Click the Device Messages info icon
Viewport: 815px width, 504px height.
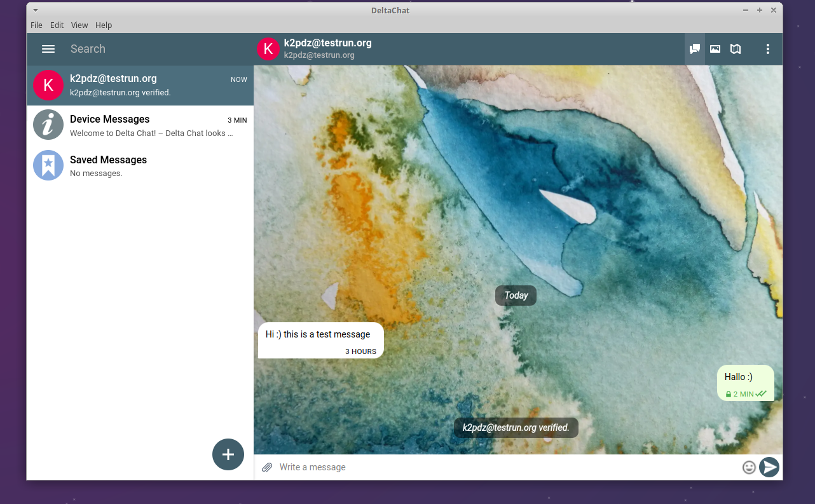pos(48,125)
